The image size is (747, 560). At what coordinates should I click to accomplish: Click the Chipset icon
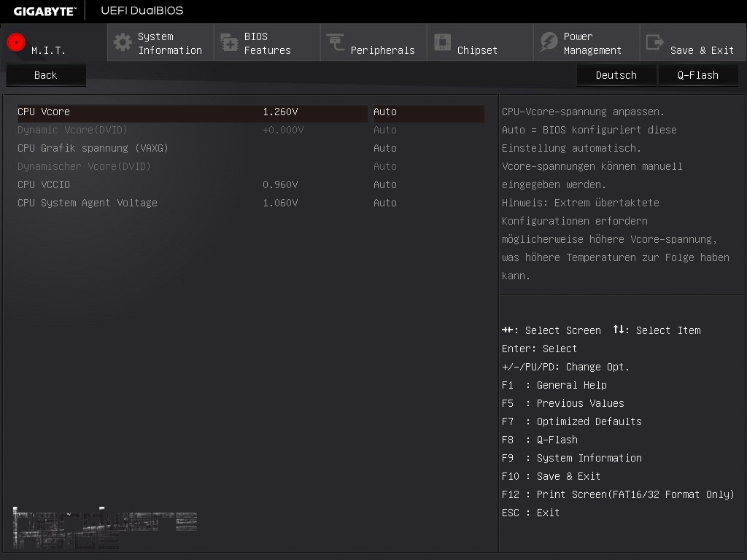click(x=442, y=42)
